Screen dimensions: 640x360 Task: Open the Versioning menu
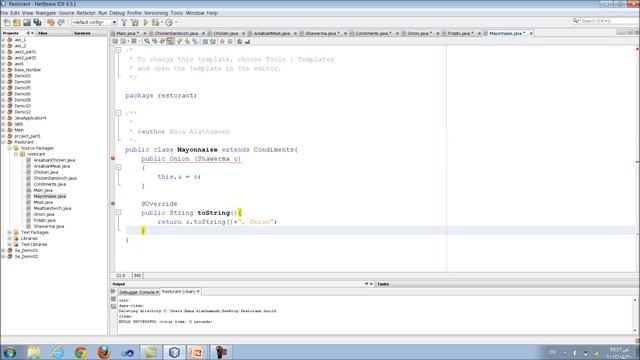[x=156, y=13]
